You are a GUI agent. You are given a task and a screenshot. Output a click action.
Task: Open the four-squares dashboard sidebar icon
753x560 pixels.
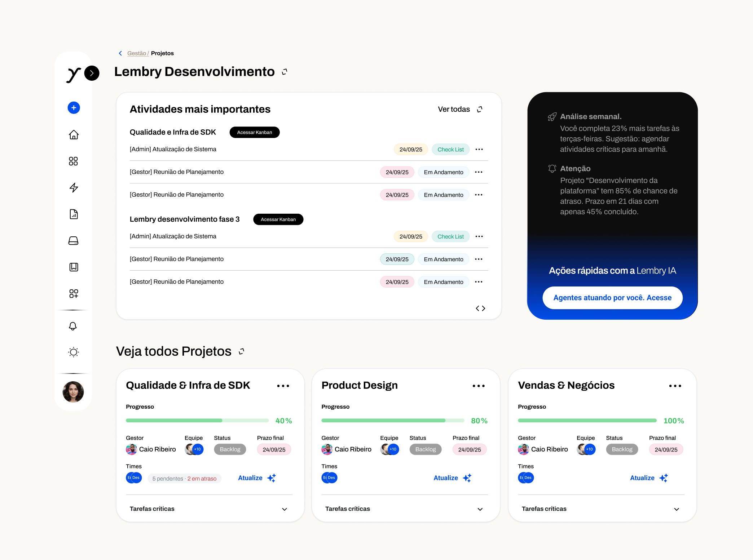73,161
